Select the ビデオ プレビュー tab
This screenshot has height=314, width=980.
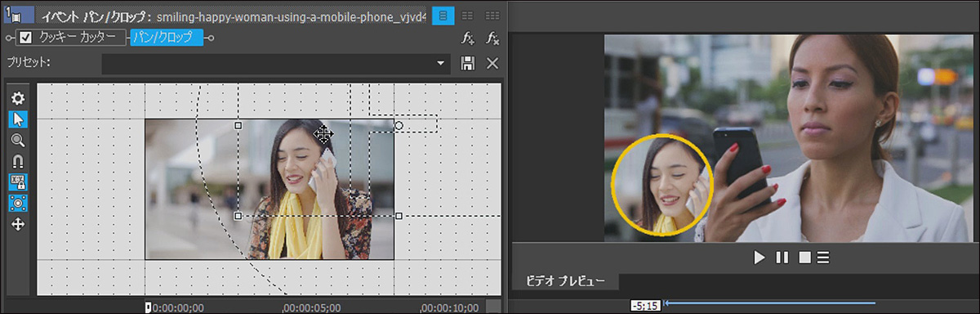pos(565,281)
